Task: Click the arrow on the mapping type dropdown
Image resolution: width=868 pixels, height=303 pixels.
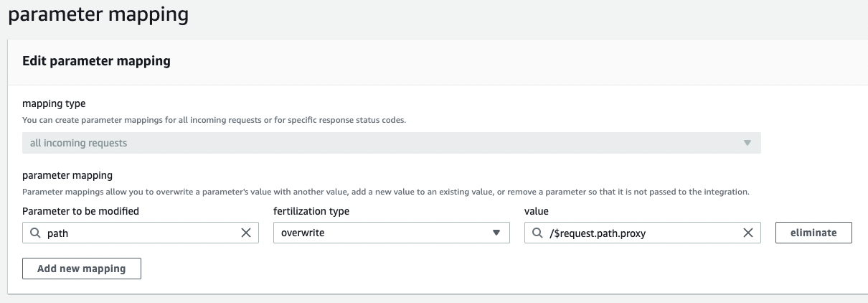Action: [747, 143]
